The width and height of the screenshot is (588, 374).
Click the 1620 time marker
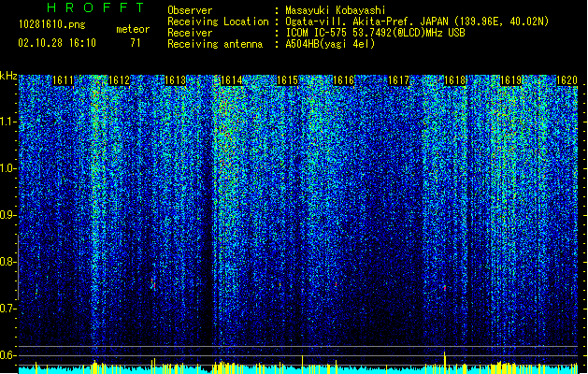click(566, 79)
